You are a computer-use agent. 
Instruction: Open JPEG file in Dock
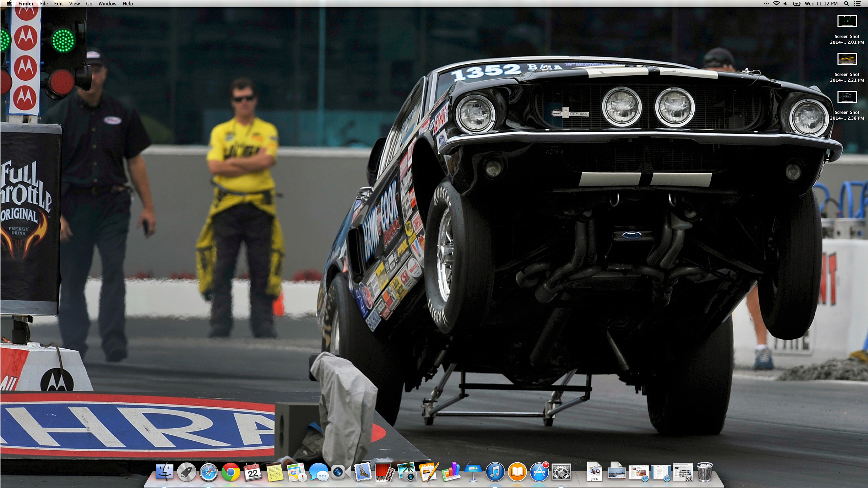pos(594,472)
